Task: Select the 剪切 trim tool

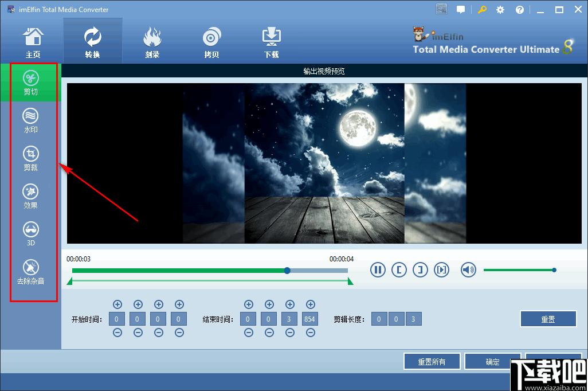Action: 31,83
